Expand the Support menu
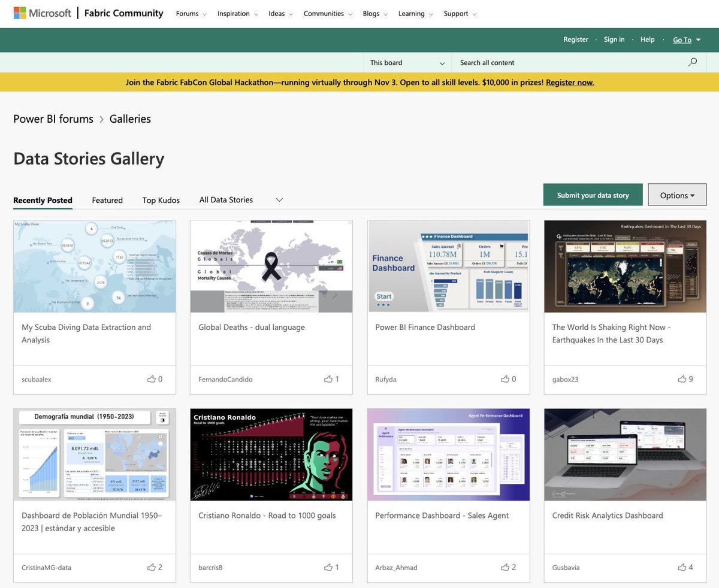The width and height of the screenshot is (719, 588). coord(460,14)
